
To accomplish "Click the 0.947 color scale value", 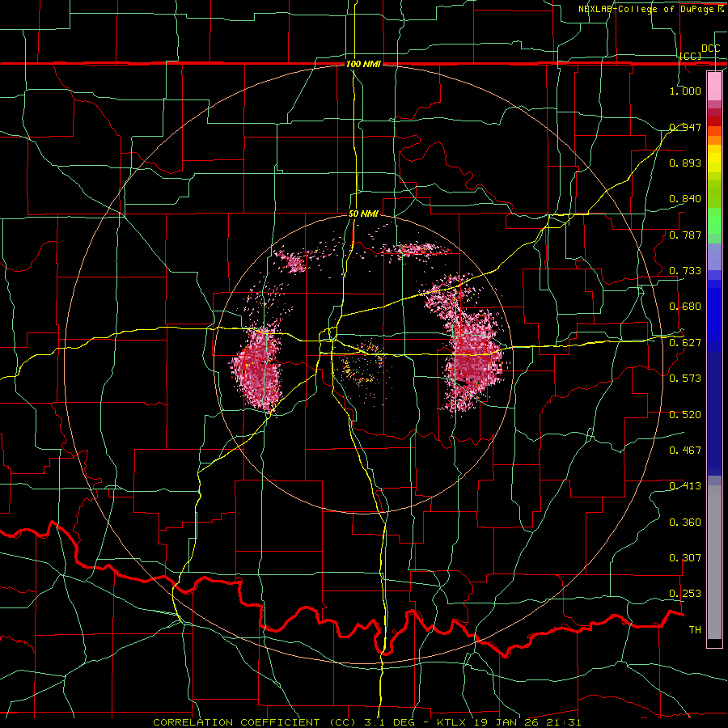I will pyautogui.click(x=685, y=127).
